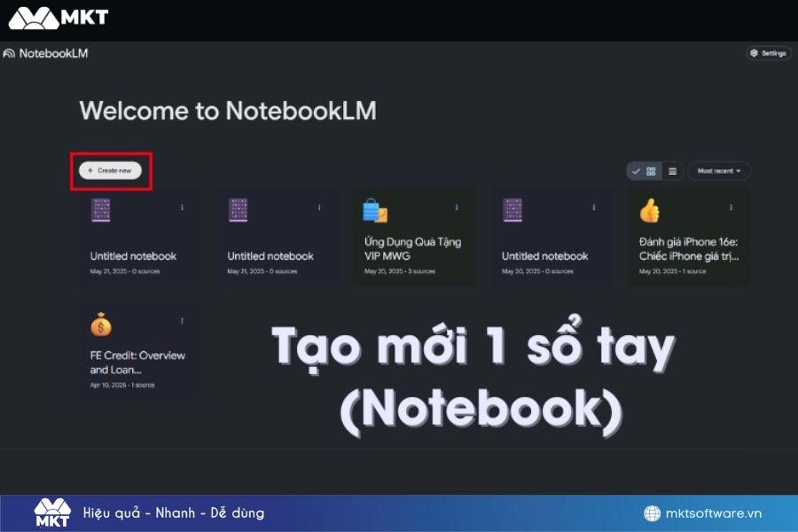Switch to list view layout

[672, 171]
